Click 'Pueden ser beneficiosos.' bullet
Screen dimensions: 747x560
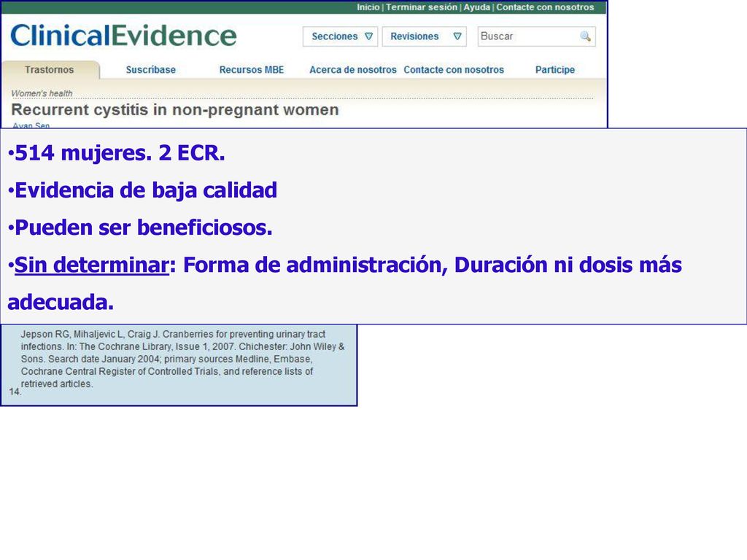click(x=140, y=227)
